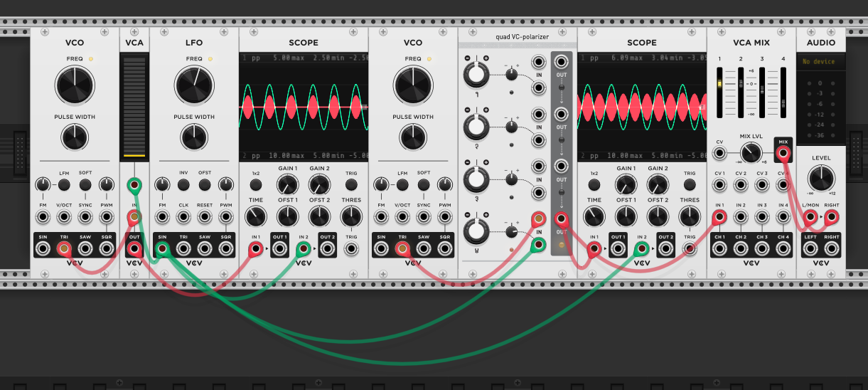Screen dimensions: 868x390
Task: Click the LEVEL knob on AUDIO module
Action: click(820, 177)
